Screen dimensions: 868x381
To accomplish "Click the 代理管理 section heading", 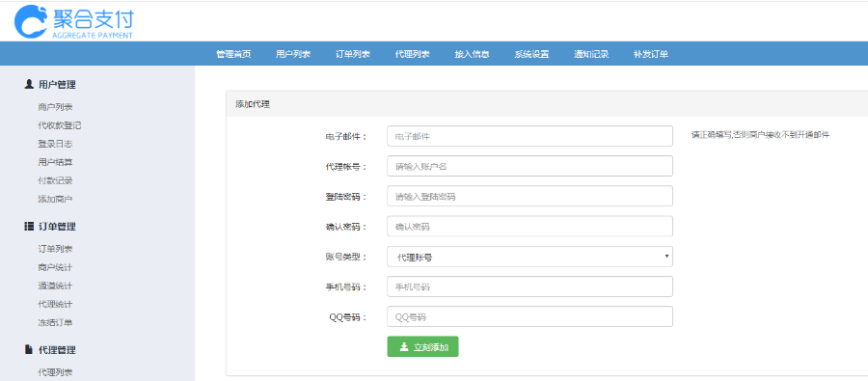I will [57, 349].
